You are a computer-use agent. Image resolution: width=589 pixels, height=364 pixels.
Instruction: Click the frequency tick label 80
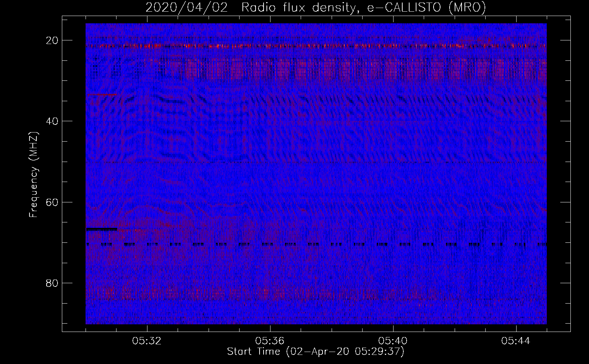[52, 283]
